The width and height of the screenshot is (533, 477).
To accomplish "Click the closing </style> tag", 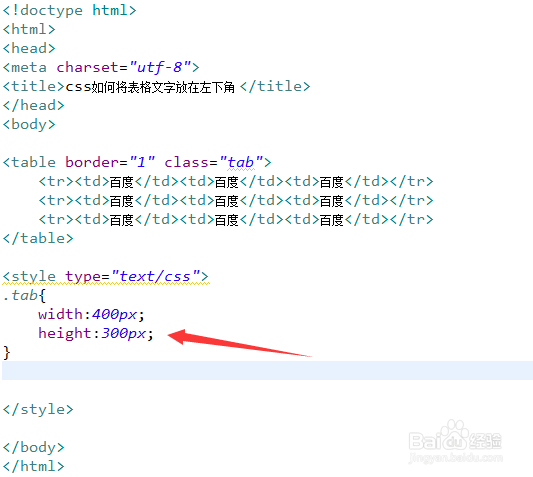I will click(x=38, y=409).
